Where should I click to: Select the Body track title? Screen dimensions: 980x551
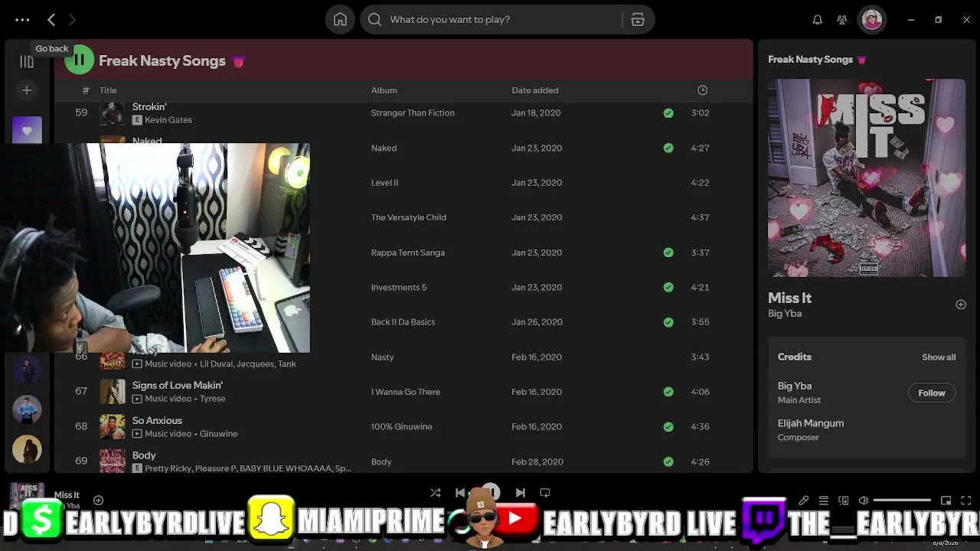point(144,455)
